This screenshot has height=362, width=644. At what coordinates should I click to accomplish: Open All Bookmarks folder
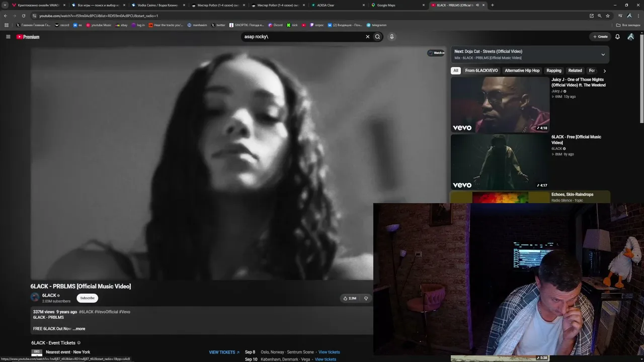pyautogui.click(x=628, y=25)
